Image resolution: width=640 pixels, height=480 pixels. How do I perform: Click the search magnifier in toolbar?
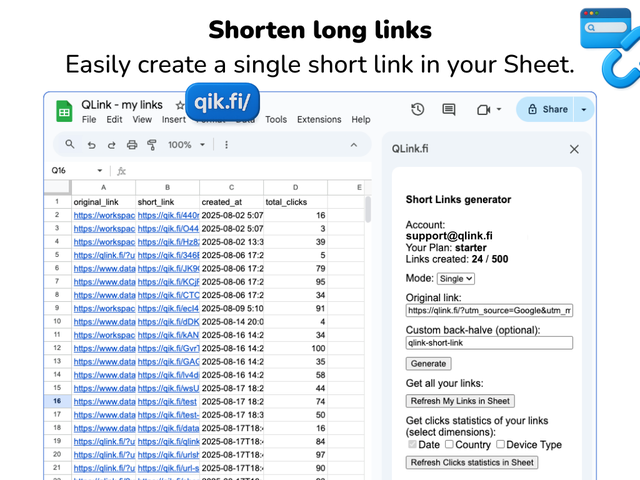[x=70, y=144]
